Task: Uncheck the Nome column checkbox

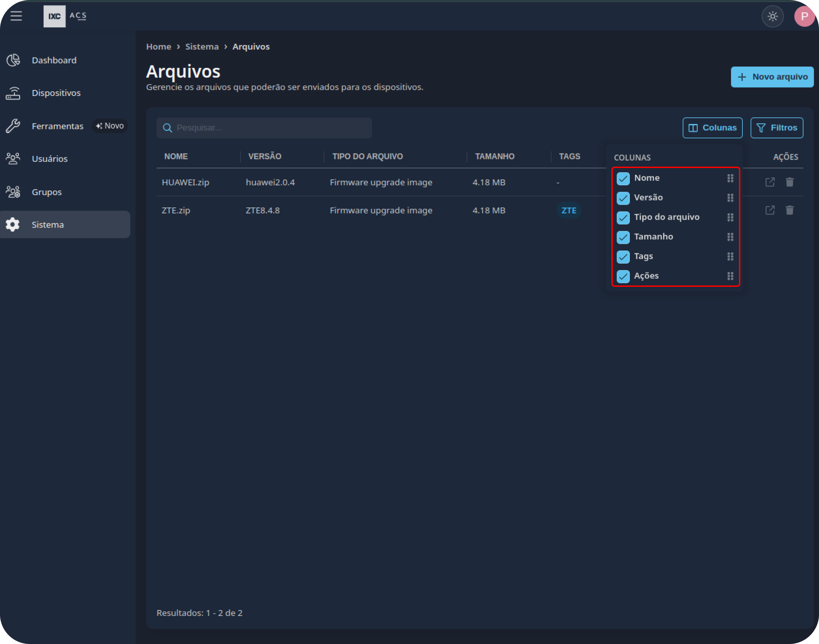Action: tap(623, 178)
